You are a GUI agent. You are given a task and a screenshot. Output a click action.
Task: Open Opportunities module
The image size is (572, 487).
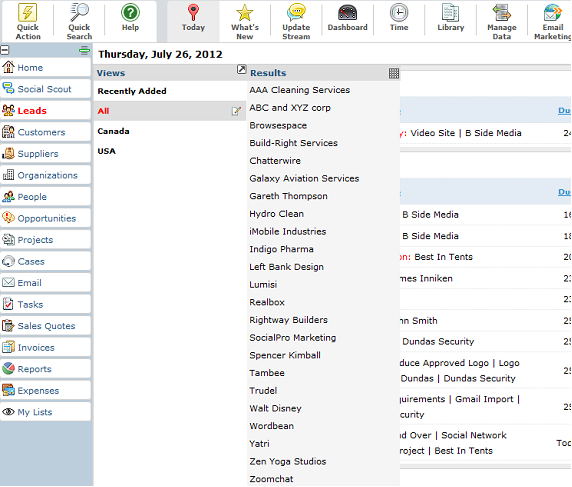(x=45, y=218)
